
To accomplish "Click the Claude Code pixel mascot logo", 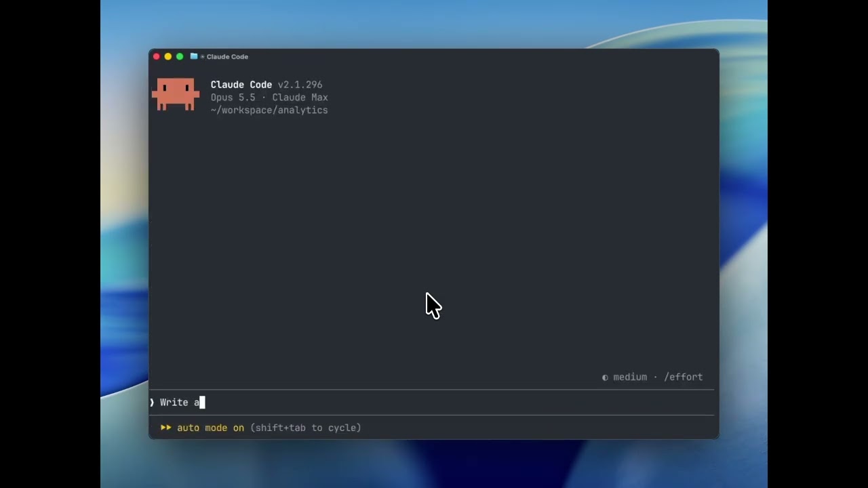I will pos(176,94).
